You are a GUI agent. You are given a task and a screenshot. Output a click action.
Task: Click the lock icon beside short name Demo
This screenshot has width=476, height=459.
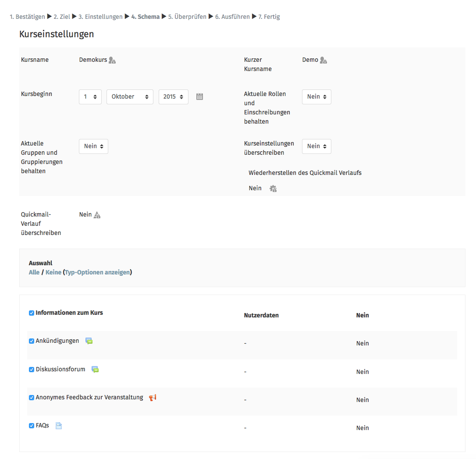pyautogui.click(x=323, y=60)
